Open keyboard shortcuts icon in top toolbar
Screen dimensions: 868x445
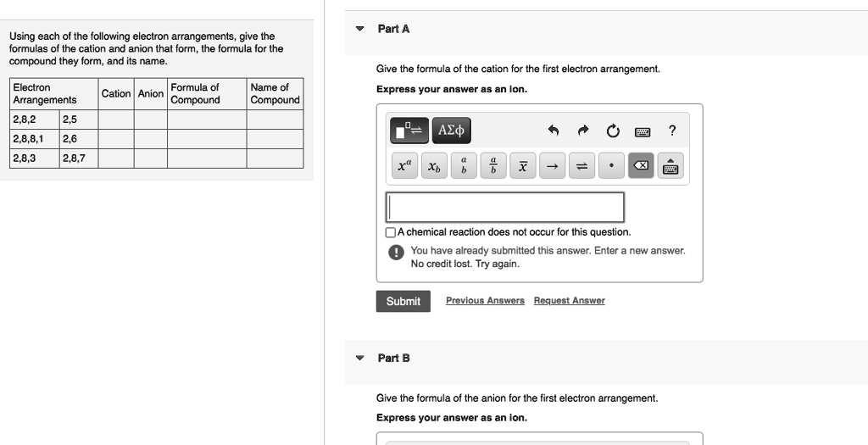coord(642,131)
